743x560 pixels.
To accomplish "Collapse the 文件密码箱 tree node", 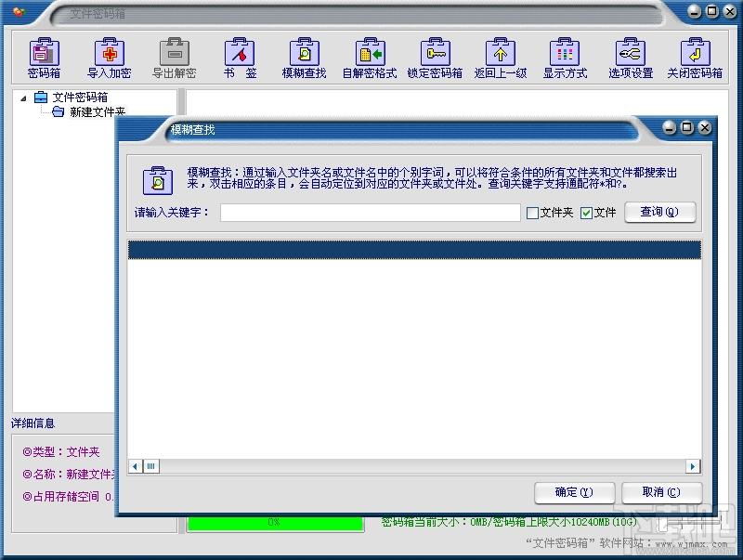I will point(23,98).
